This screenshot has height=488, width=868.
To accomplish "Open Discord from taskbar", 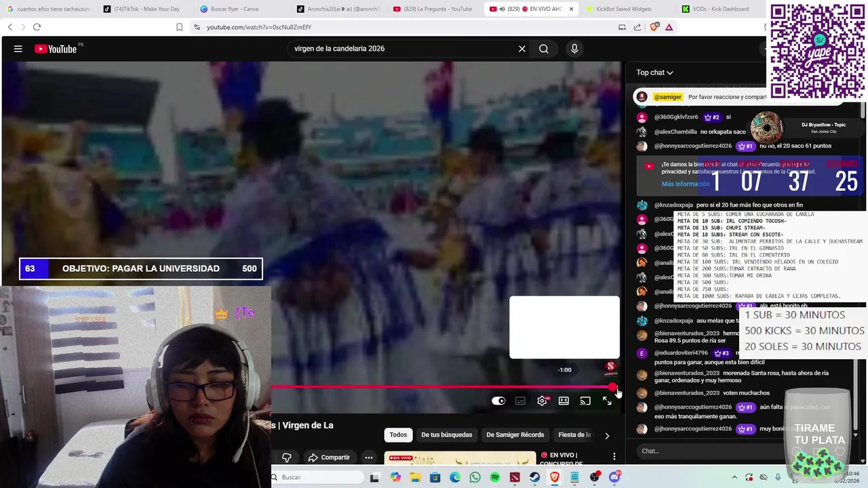I will tap(614, 477).
